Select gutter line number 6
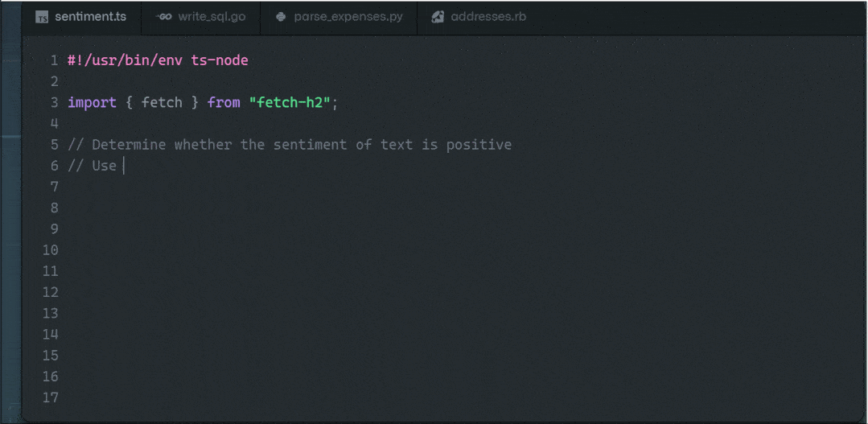 point(54,166)
